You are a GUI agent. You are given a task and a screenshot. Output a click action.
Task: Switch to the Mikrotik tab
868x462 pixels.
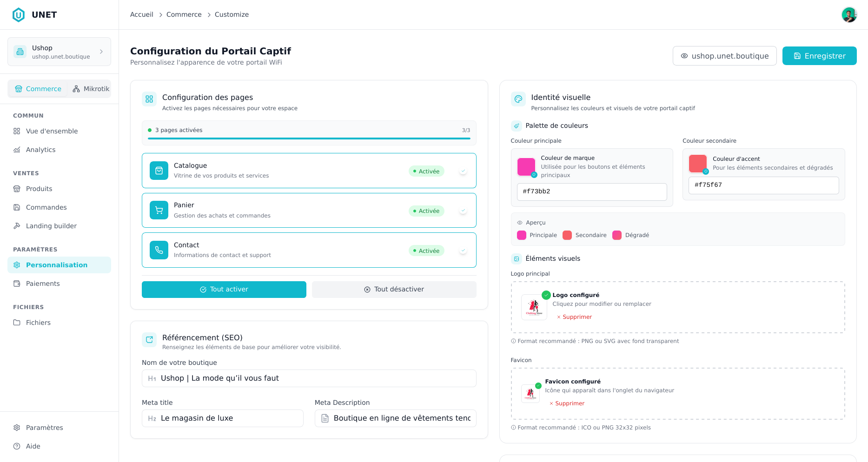coord(90,88)
